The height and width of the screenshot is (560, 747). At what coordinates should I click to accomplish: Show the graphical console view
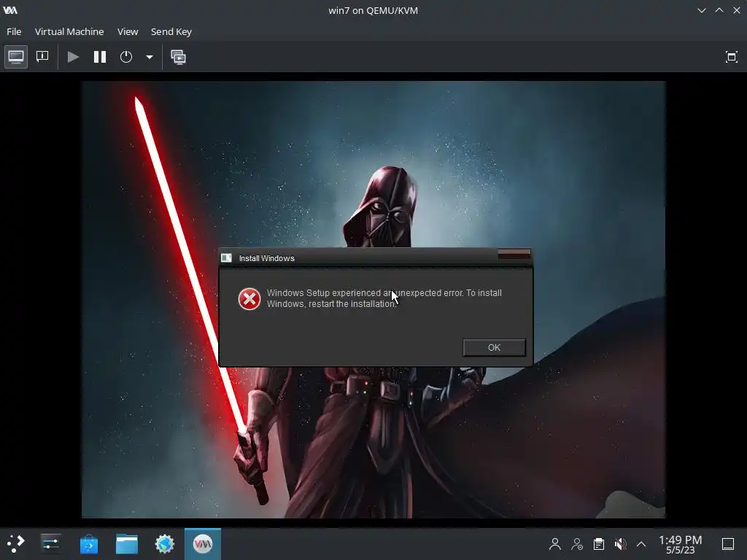click(16, 57)
